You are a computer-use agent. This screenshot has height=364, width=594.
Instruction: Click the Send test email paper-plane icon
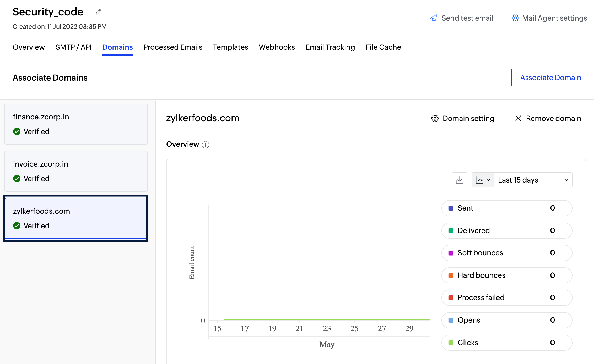[434, 18]
